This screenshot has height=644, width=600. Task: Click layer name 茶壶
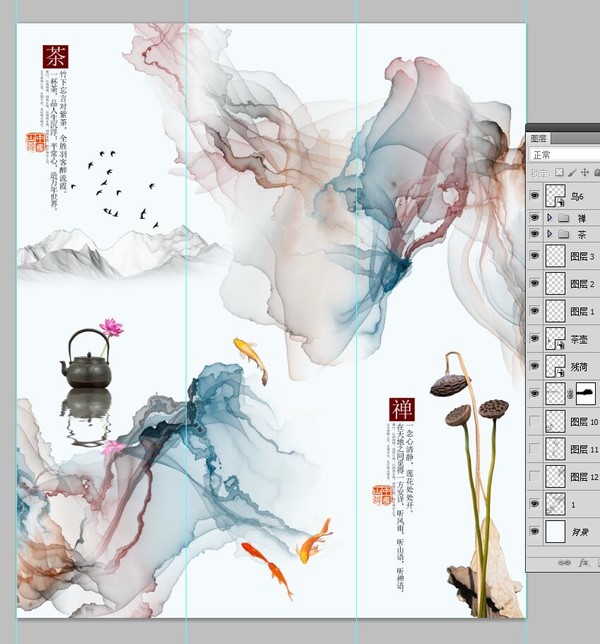(x=579, y=339)
